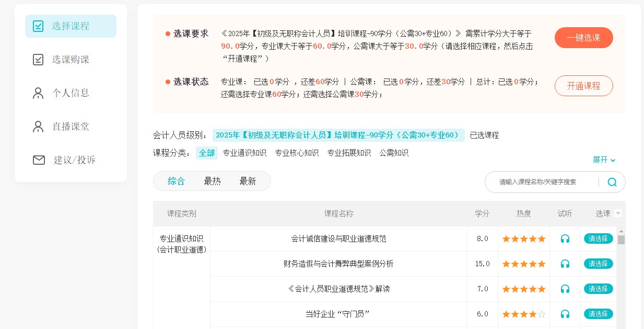This screenshot has width=644, height=329.
Task: Click headphone icon for 《会计人员职业道德规范》解读
Action: [x=565, y=289]
